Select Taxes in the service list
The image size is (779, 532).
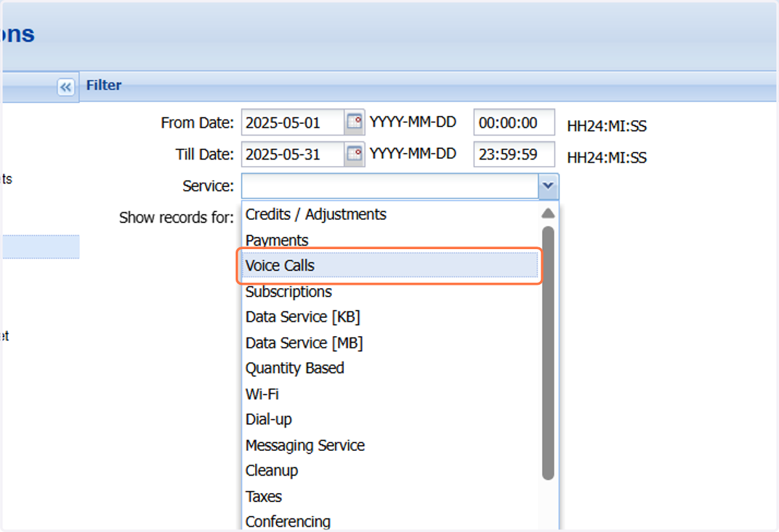pyautogui.click(x=390, y=496)
